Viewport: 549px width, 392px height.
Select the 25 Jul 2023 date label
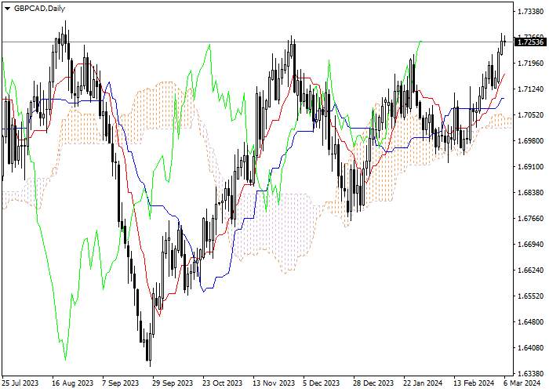point(20,383)
